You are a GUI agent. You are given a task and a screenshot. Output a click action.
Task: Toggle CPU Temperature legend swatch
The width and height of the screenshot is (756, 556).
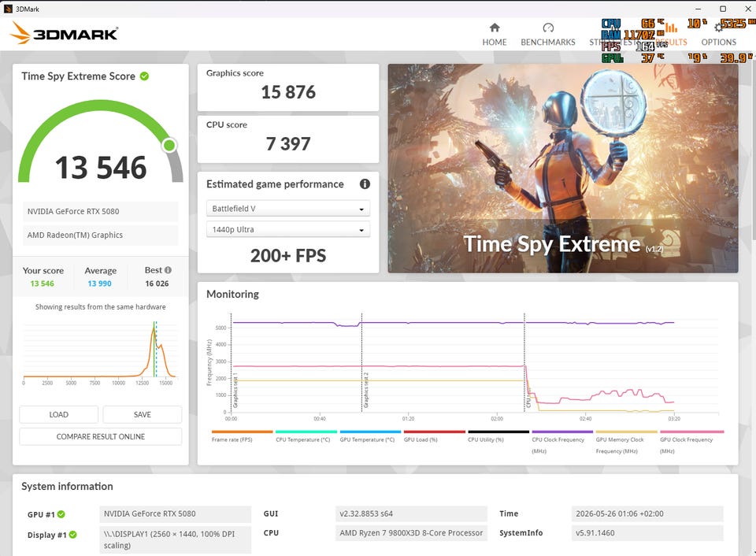coord(306,432)
